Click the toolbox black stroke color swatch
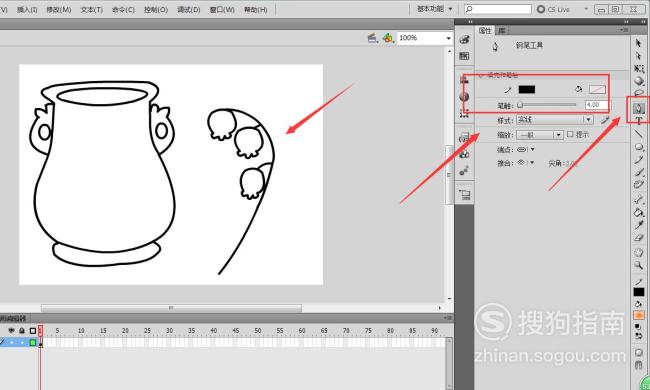The height and width of the screenshot is (390, 650). 639,292
